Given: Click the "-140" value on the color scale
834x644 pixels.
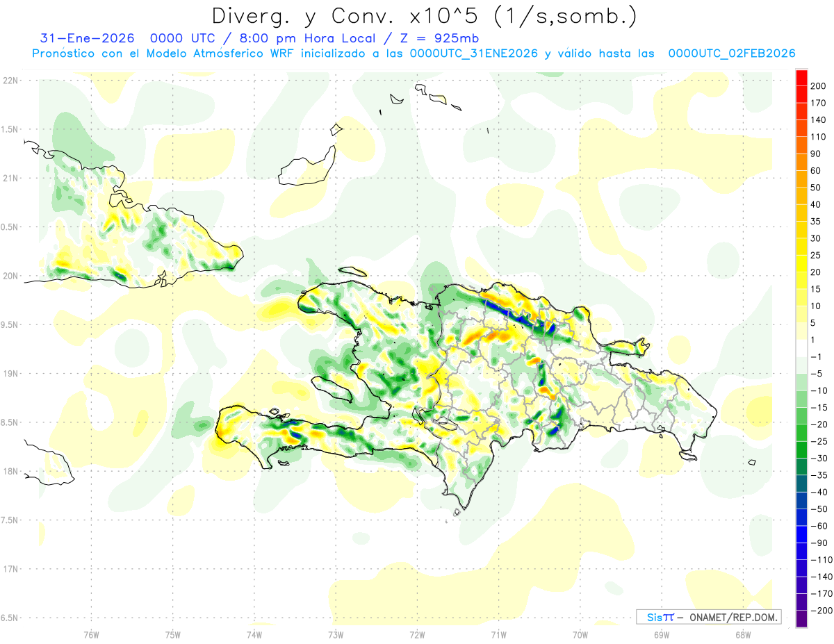Looking at the screenshot, I should tap(821, 577).
